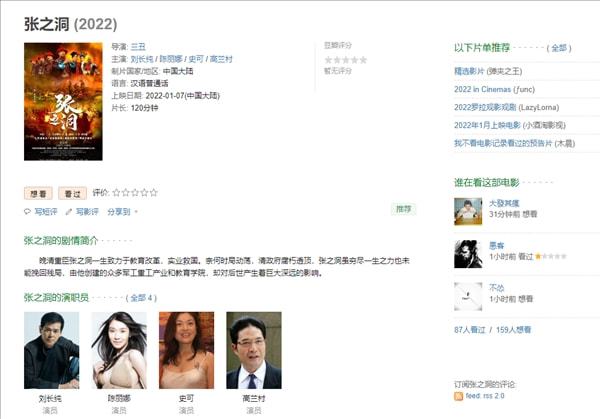Expand the 分享到 share dropdown
Screen dimensions: 600x419
pos(122,212)
